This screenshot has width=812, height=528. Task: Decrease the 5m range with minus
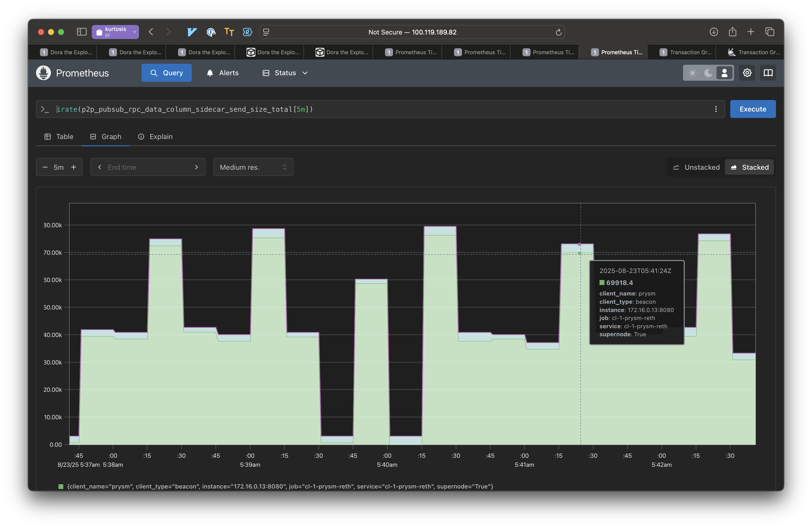pyautogui.click(x=45, y=167)
